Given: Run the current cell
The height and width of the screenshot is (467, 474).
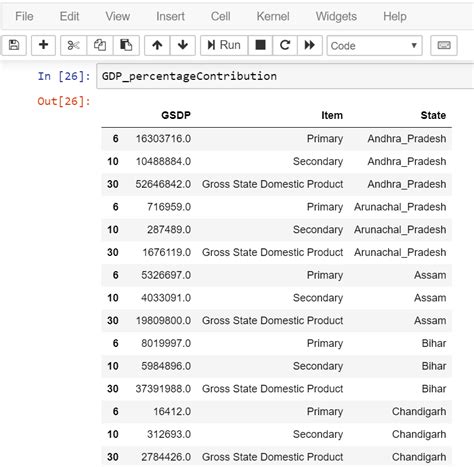Looking at the screenshot, I should [224, 45].
